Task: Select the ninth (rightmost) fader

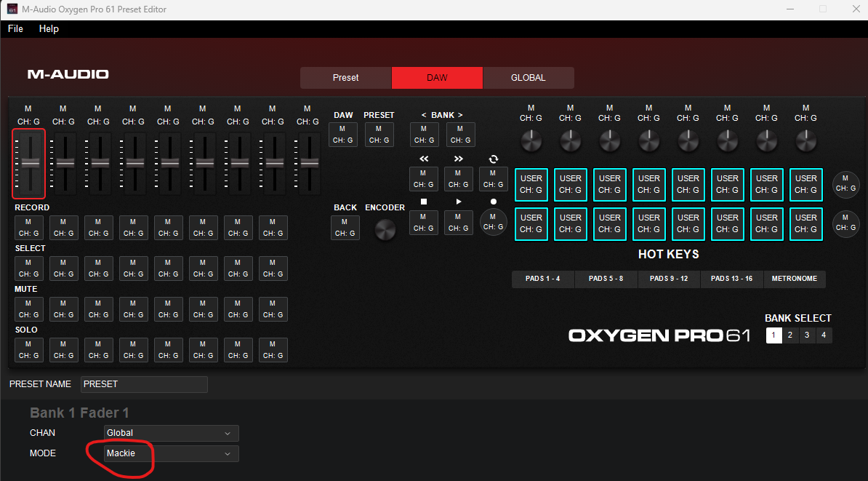Action: click(308, 164)
